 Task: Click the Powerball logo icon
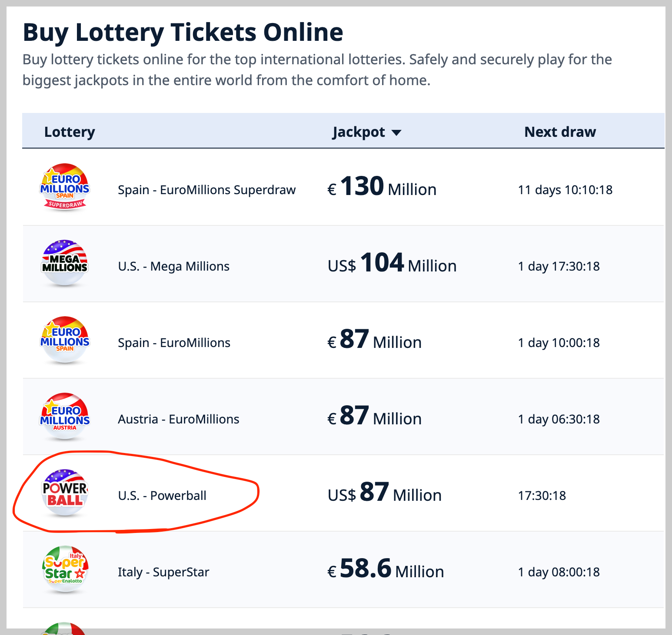(x=65, y=493)
